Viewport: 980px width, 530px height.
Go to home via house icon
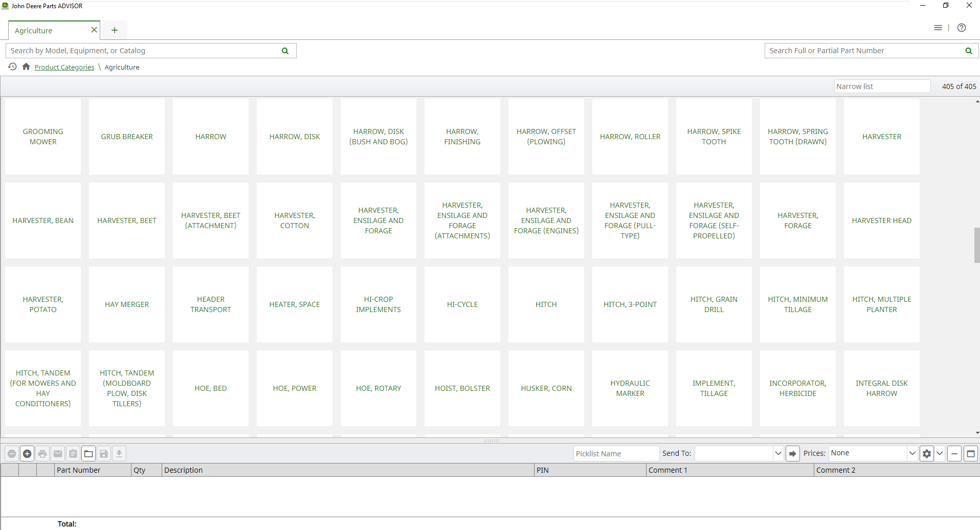(26, 67)
